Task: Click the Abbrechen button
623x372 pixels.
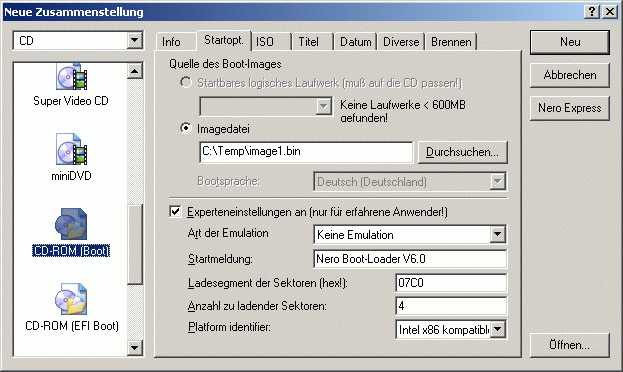Action: [569, 75]
